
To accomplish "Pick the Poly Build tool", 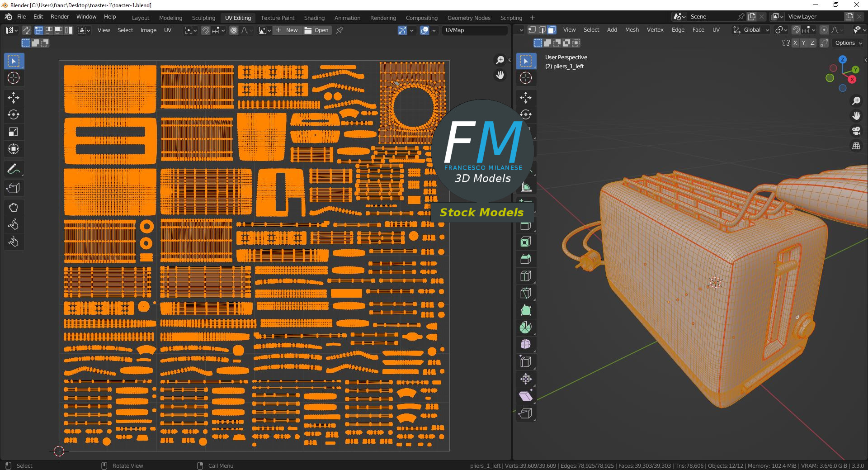I will (x=525, y=311).
